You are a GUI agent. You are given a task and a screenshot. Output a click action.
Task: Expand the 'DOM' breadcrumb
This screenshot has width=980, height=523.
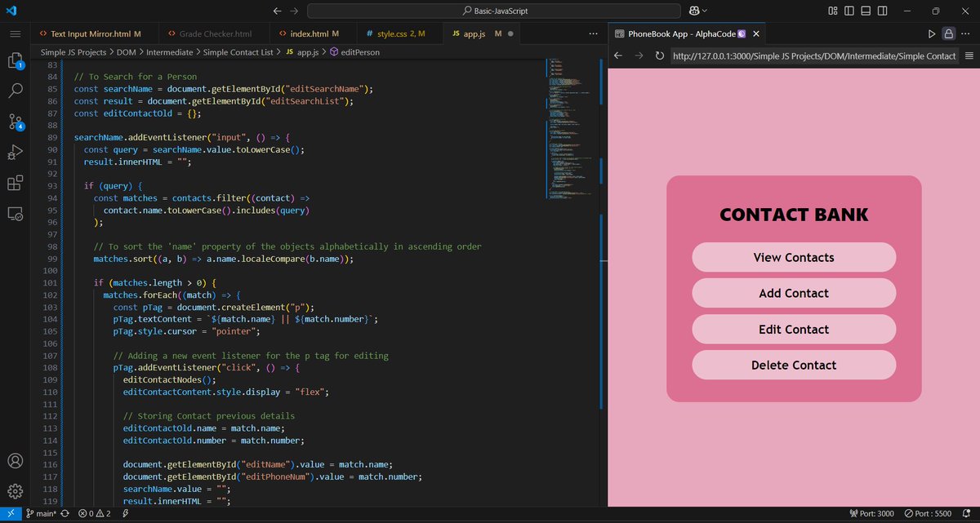point(128,52)
